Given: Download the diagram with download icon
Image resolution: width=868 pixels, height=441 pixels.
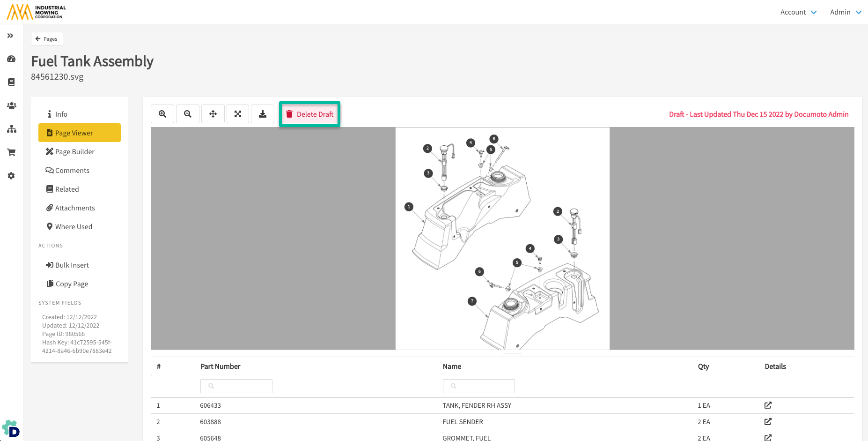Looking at the screenshot, I should (x=263, y=114).
